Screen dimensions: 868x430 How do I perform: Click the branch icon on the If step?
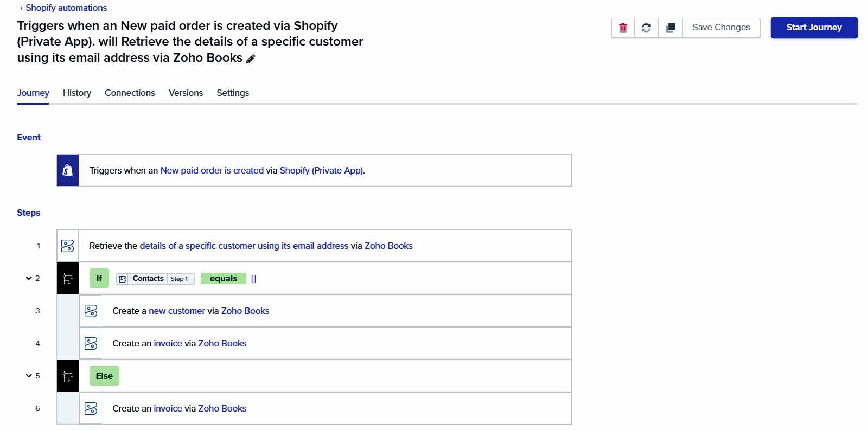68,279
